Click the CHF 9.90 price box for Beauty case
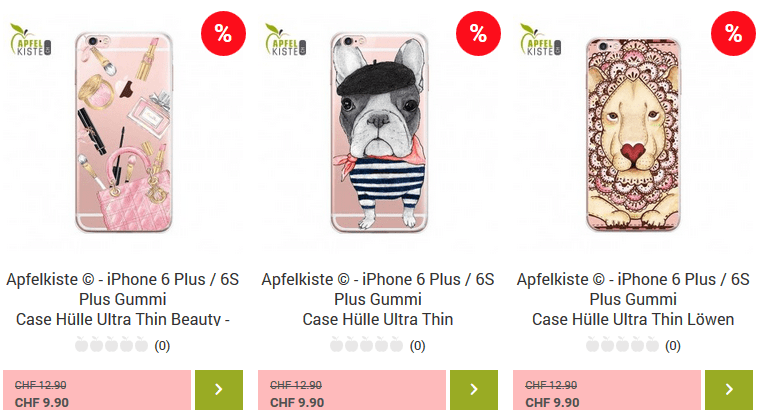The image size is (761, 418). 97,390
